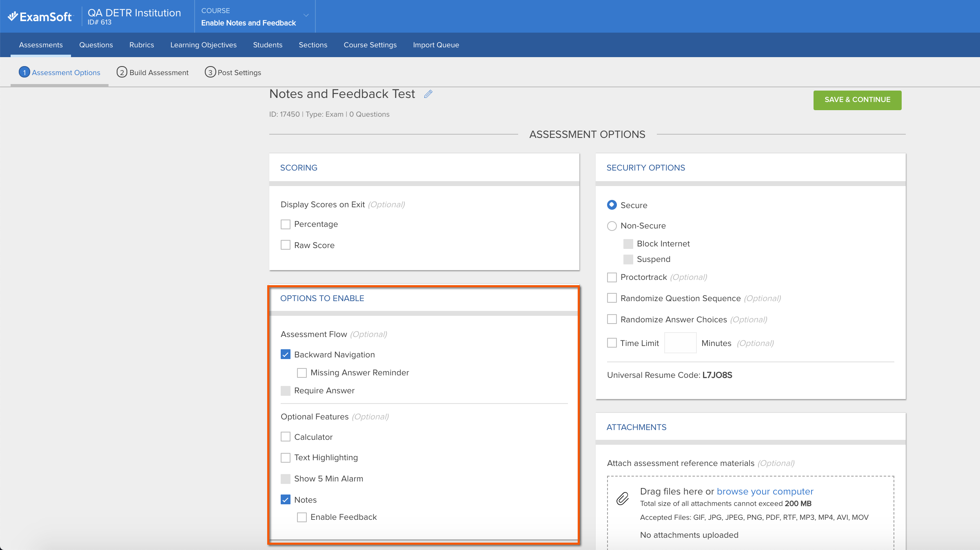Click the Time Limit minutes field

coord(680,343)
